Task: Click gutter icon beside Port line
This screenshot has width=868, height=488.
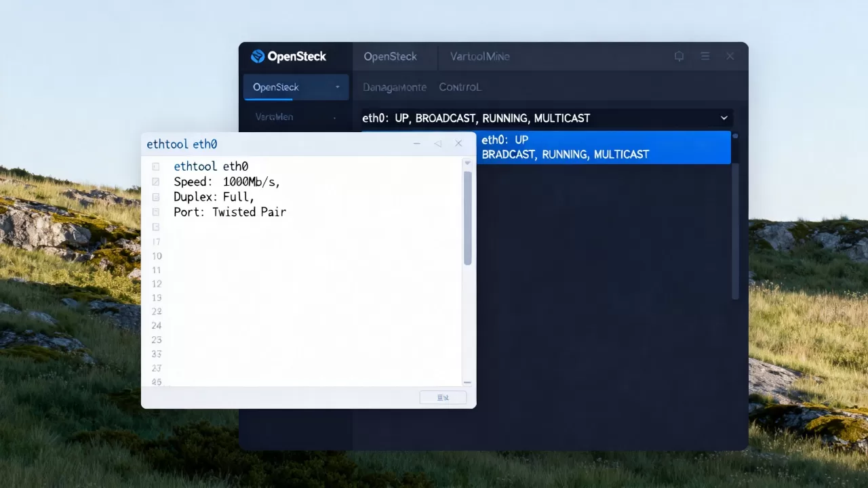Action: 156,212
